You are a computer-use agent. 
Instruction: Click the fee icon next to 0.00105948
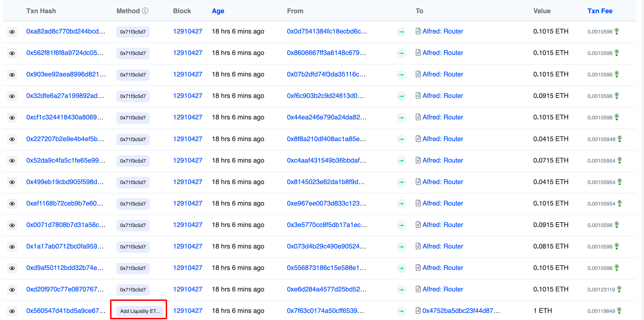(x=619, y=139)
